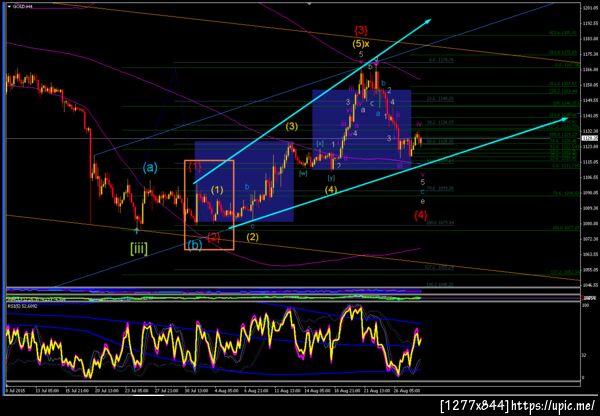Select the cyan (b) wave label
600x416 pixels.
194,244
